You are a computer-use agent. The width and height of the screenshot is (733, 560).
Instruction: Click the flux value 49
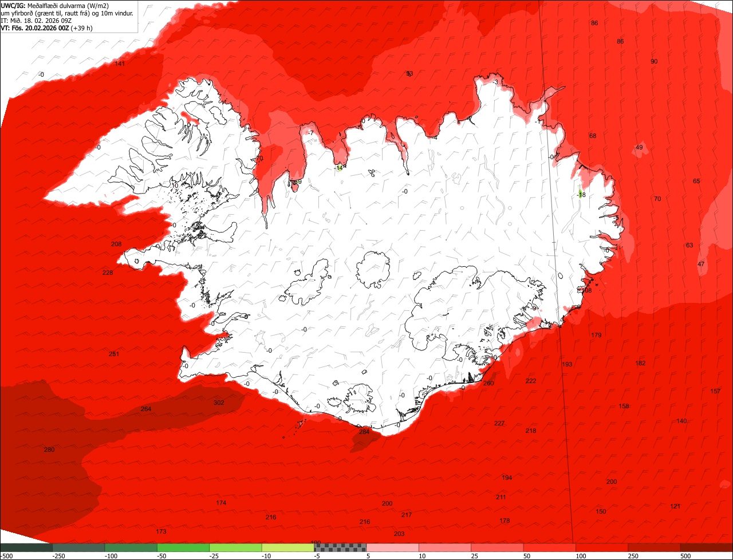[x=639, y=147]
